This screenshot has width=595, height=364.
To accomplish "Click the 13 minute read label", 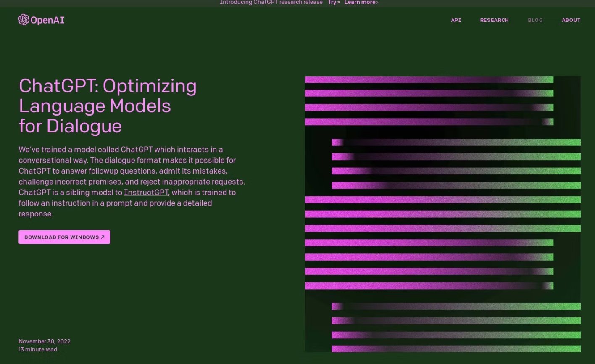I will pos(38,349).
